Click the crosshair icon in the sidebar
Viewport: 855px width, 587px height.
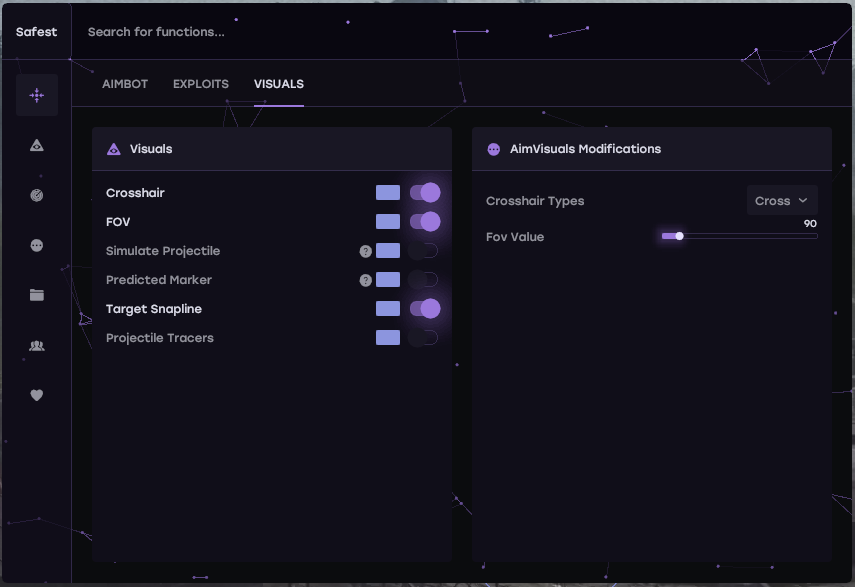[x=37, y=95]
